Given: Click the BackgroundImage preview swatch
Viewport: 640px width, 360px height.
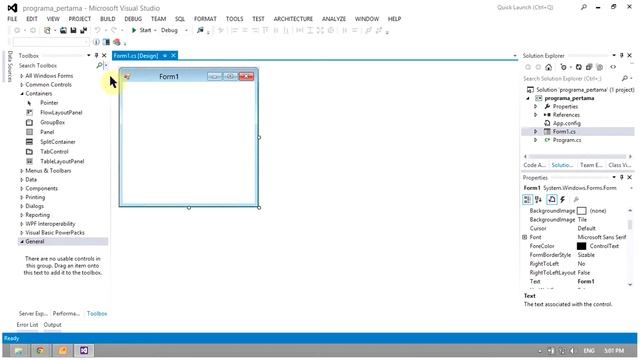Looking at the screenshot, I should pyautogui.click(x=581, y=211).
